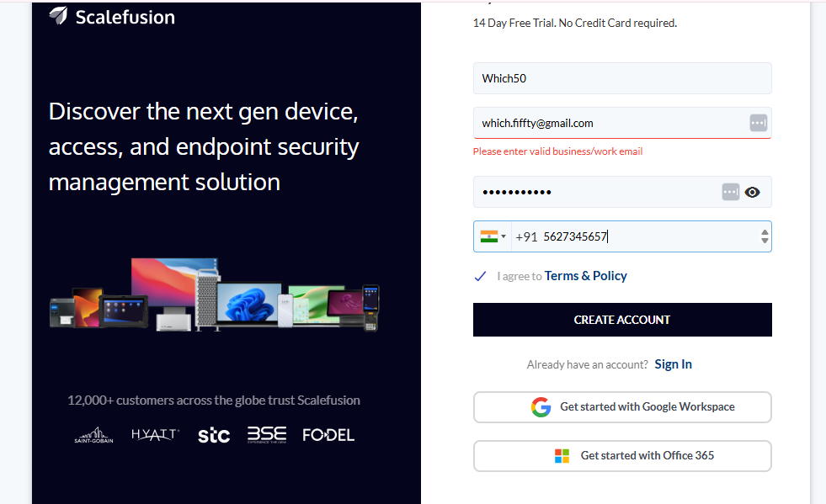Follow the Sign In link
The image size is (826, 504).
click(x=673, y=364)
